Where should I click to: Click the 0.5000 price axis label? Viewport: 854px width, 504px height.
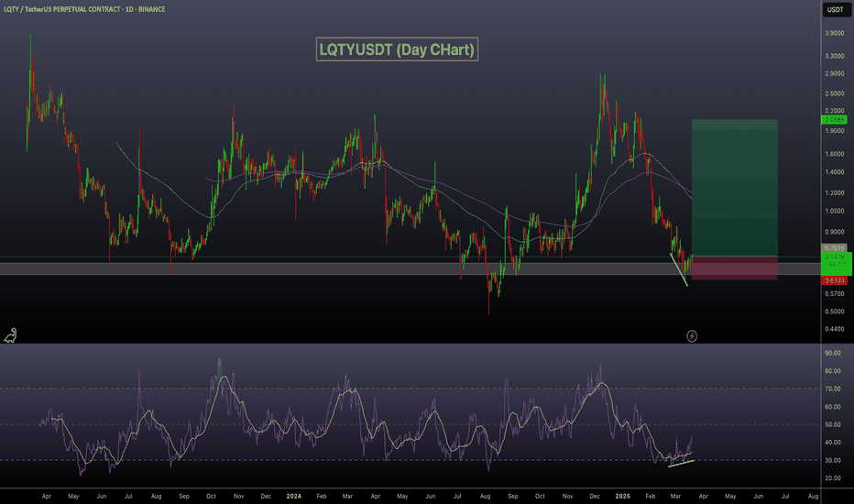click(x=835, y=312)
